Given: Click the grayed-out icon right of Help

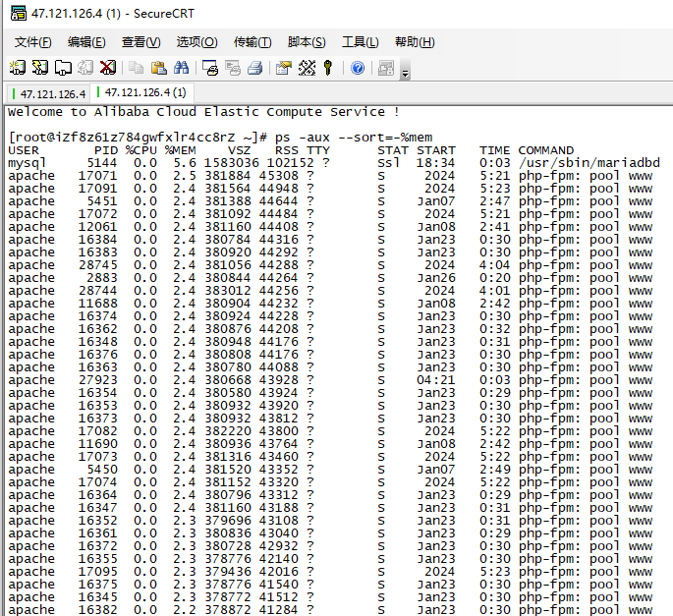Looking at the screenshot, I should pos(386,68).
